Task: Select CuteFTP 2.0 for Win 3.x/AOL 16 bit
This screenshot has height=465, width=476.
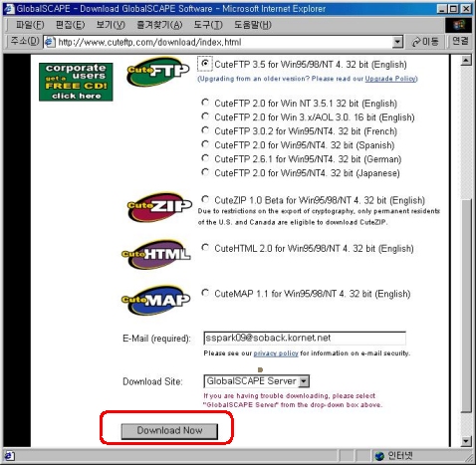Action: [x=205, y=116]
